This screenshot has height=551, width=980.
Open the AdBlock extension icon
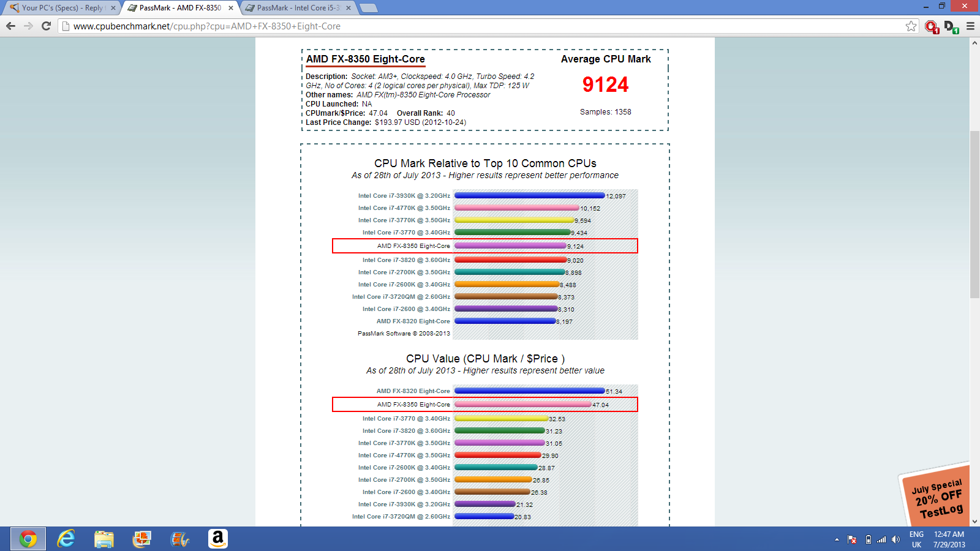tap(932, 26)
